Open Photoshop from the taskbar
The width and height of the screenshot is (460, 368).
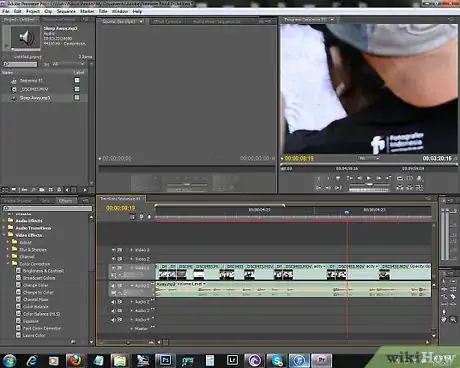click(x=165, y=360)
